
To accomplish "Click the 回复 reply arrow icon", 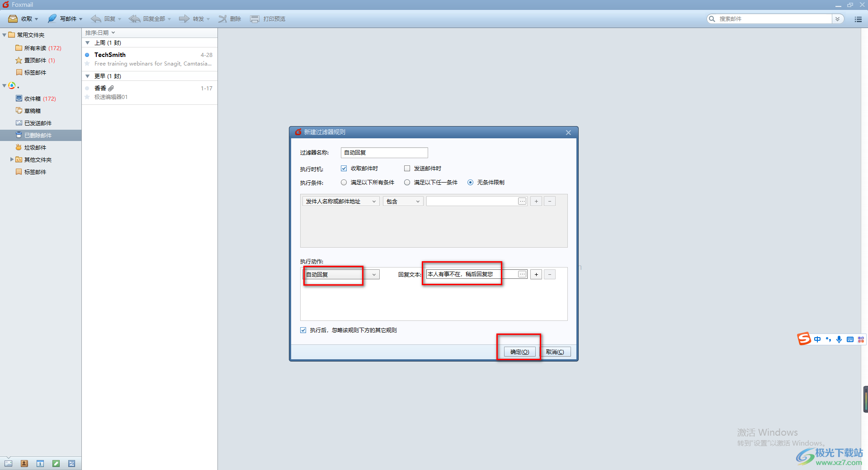I will [x=96, y=19].
